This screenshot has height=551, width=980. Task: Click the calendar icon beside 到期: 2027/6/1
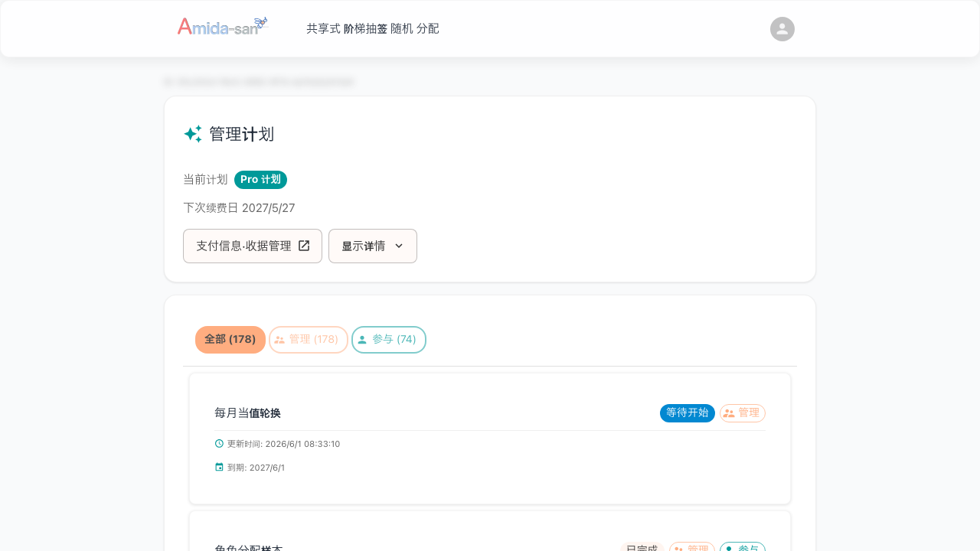(x=219, y=467)
